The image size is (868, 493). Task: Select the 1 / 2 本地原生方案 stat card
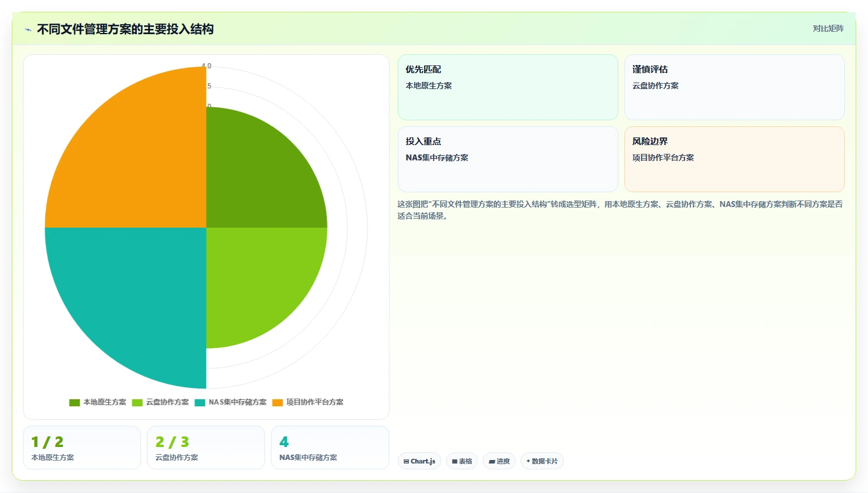(x=82, y=448)
